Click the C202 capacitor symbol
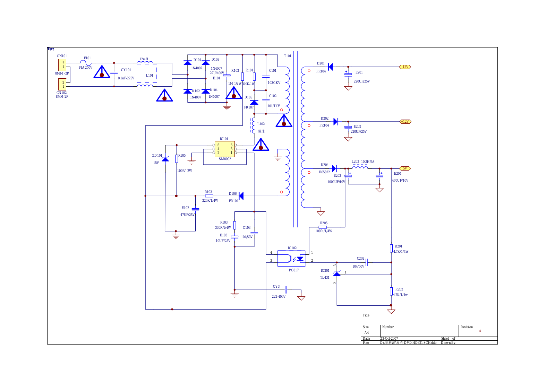Viewport: 555px width, 392px height. 367,262
